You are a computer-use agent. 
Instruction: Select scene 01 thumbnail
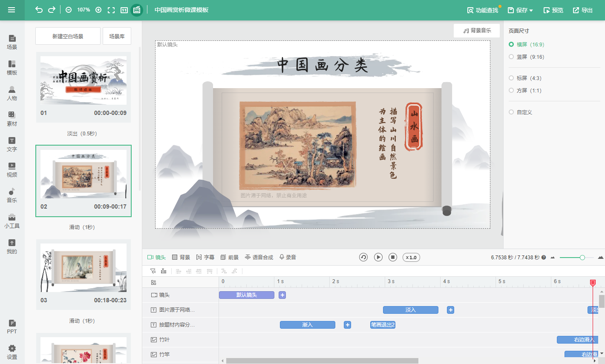[x=84, y=81]
